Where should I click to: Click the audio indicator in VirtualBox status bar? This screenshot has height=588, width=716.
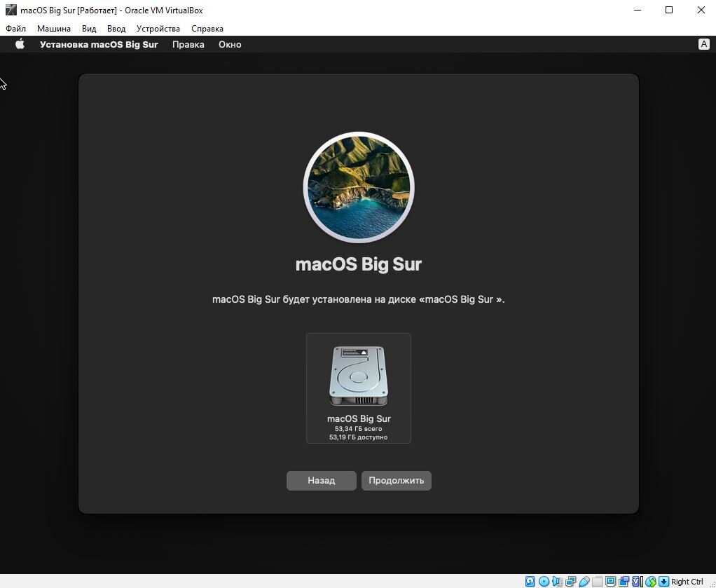[557, 582]
